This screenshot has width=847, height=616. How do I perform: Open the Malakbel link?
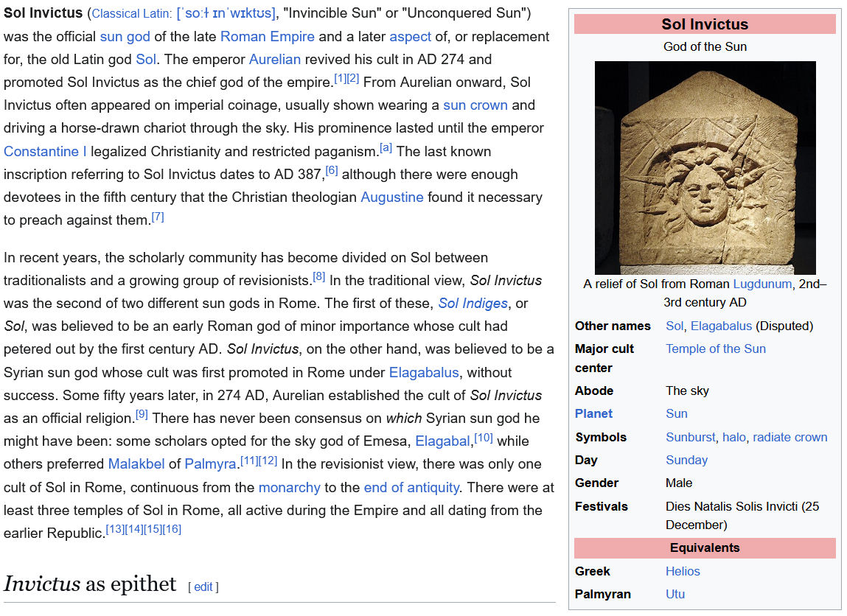136,464
